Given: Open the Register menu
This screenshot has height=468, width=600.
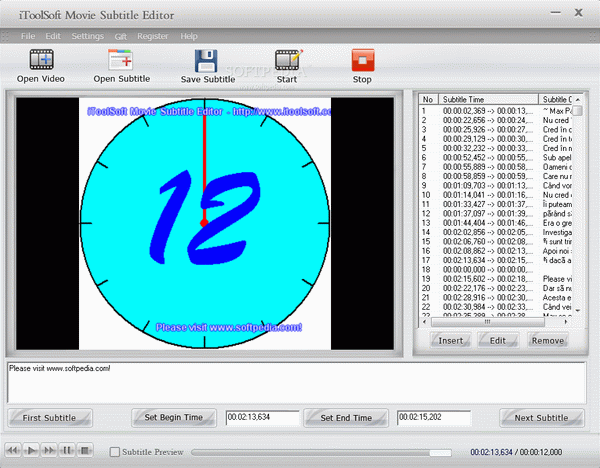Looking at the screenshot, I should point(153,36).
